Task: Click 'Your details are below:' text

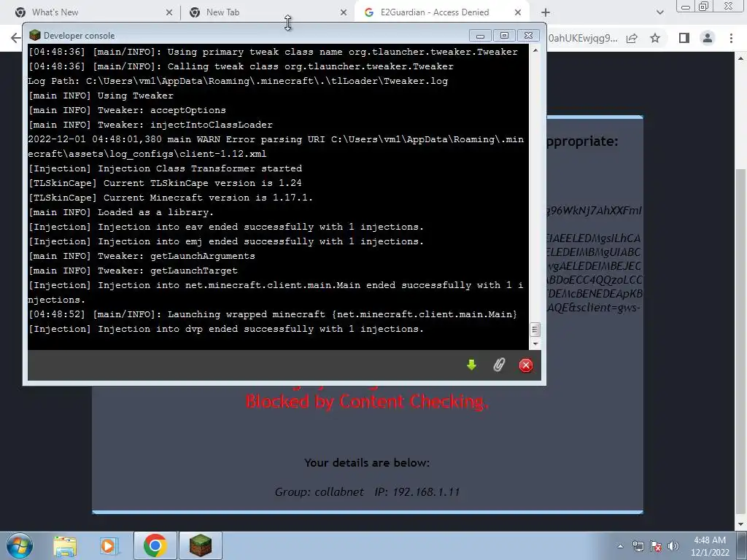Action: (x=367, y=463)
